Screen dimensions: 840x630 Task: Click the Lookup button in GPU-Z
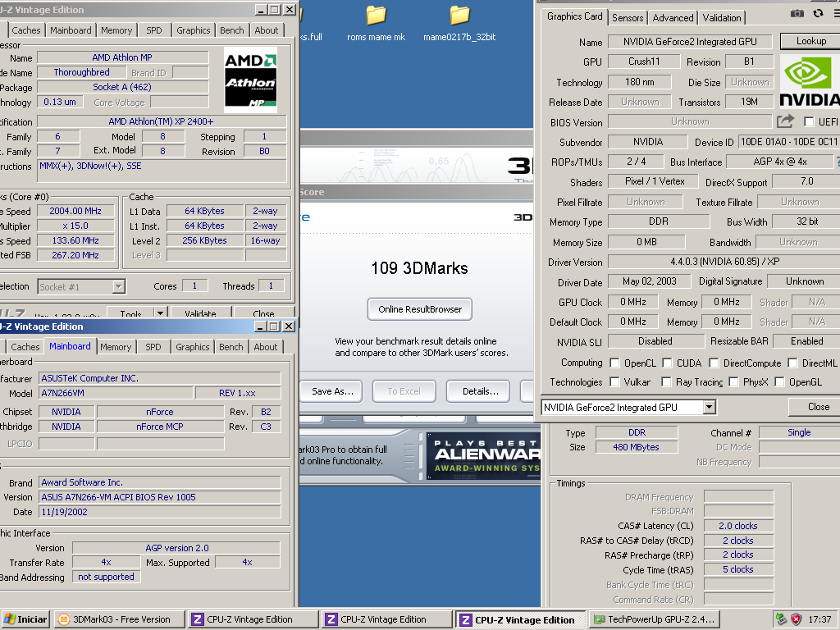pyautogui.click(x=810, y=41)
